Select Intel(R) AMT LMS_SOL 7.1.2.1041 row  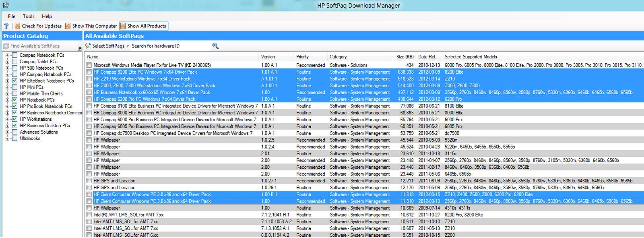coord(364,215)
